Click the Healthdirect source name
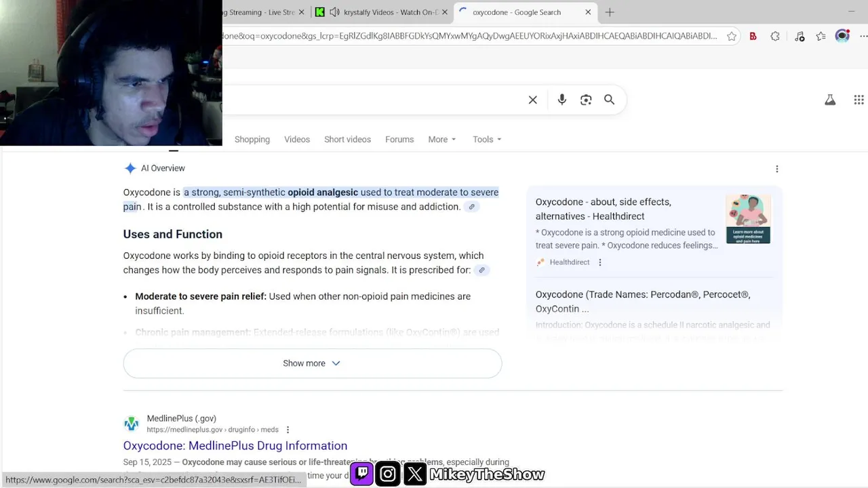 570,262
